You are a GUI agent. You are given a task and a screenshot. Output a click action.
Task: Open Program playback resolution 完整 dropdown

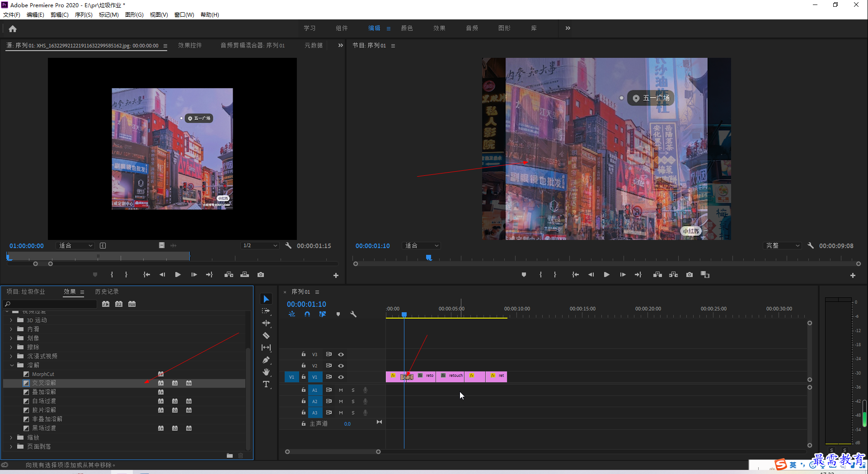click(782, 245)
